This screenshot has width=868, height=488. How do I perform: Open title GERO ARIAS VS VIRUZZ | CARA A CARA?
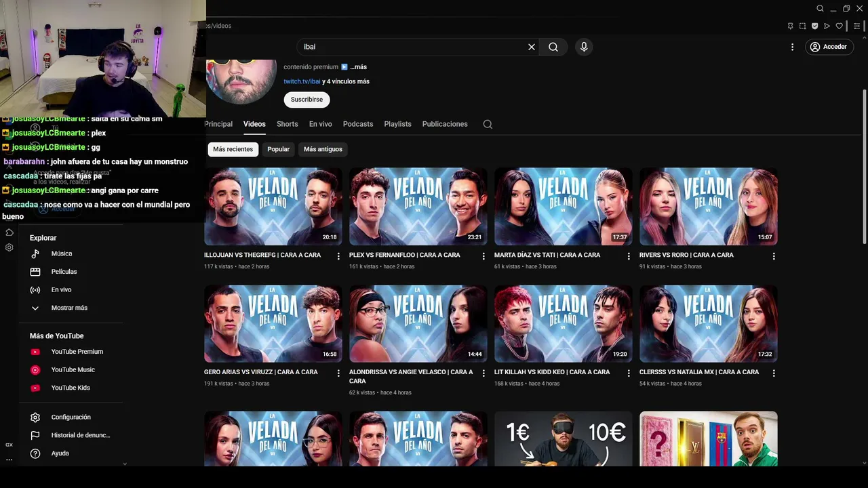(261, 372)
